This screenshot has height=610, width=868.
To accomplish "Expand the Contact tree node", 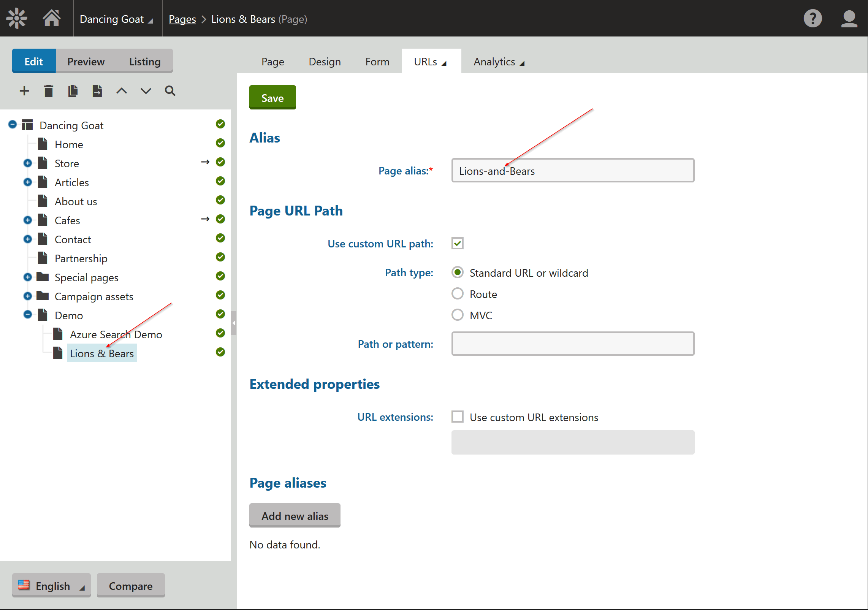I will pos(27,239).
